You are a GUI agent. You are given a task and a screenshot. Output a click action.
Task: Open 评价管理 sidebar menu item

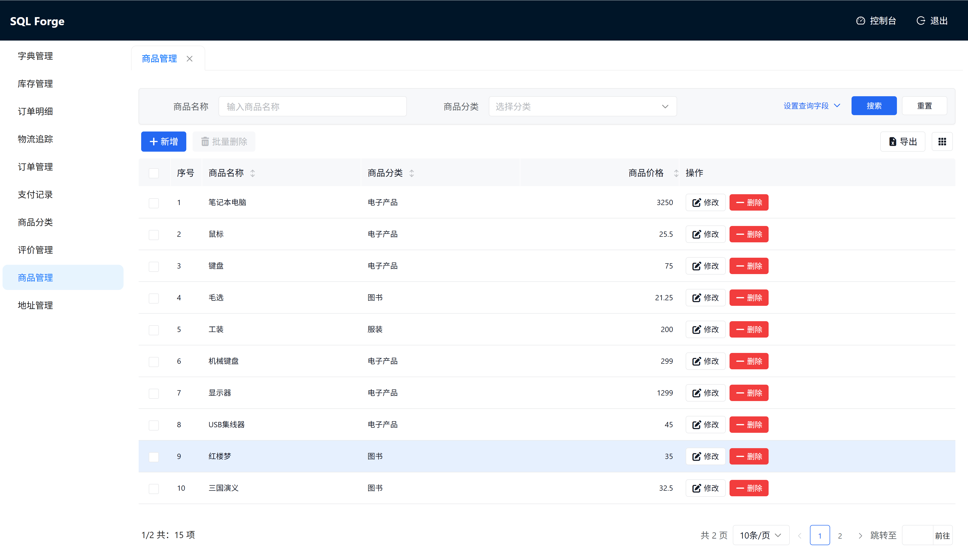[x=35, y=250]
